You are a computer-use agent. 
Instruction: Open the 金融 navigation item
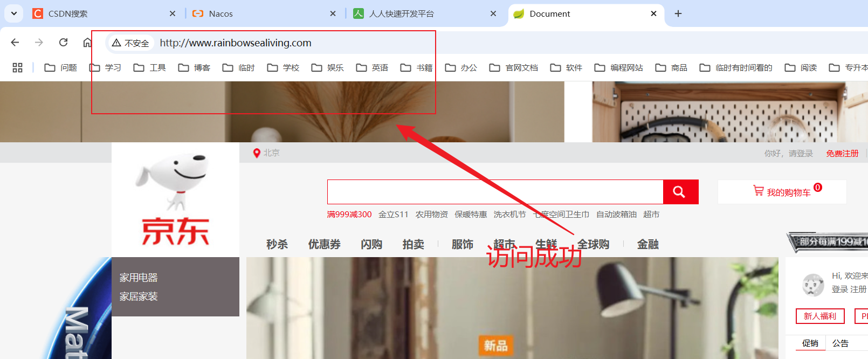coord(648,244)
